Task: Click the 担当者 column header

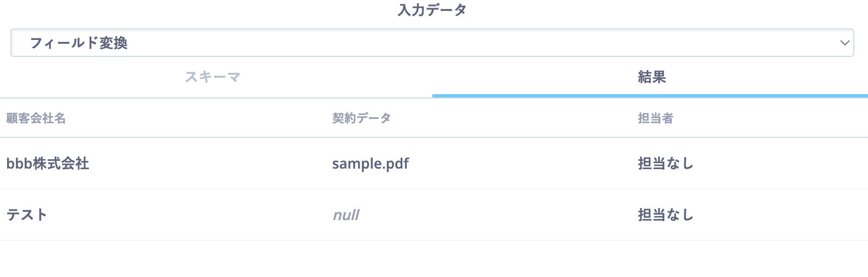Action: pyautogui.click(x=655, y=118)
